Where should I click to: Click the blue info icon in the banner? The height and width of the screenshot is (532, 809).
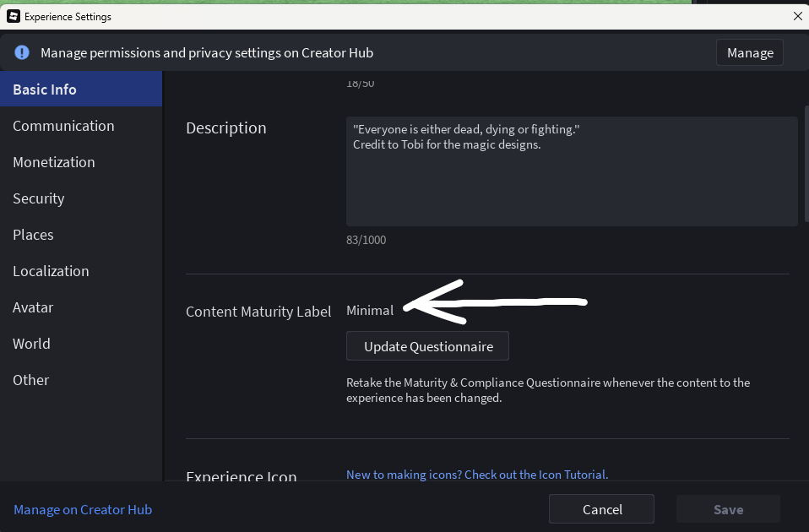(x=22, y=52)
